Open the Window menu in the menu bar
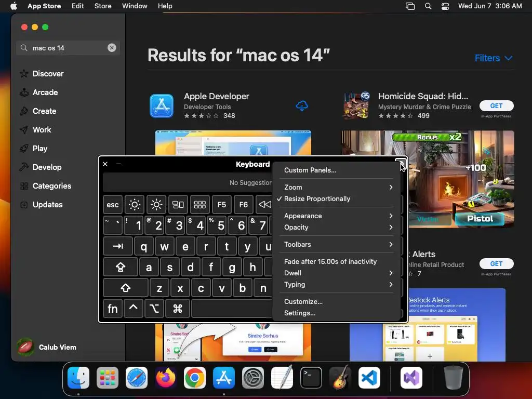 [135, 6]
